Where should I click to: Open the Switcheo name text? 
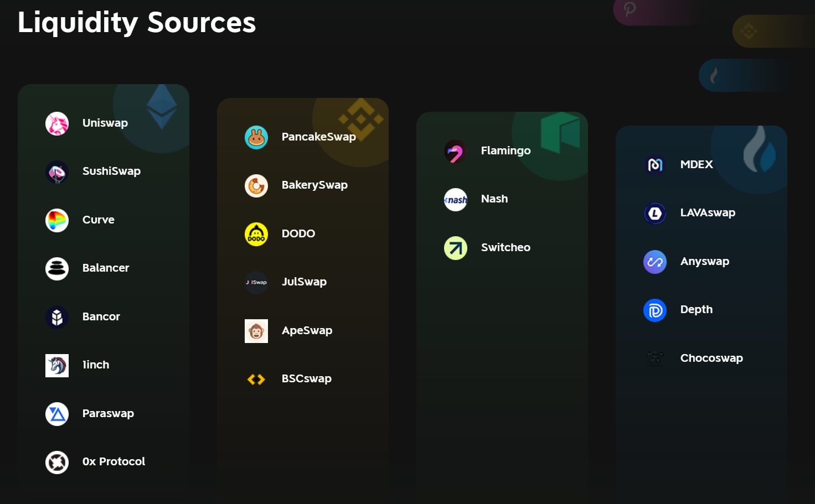[505, 247]
